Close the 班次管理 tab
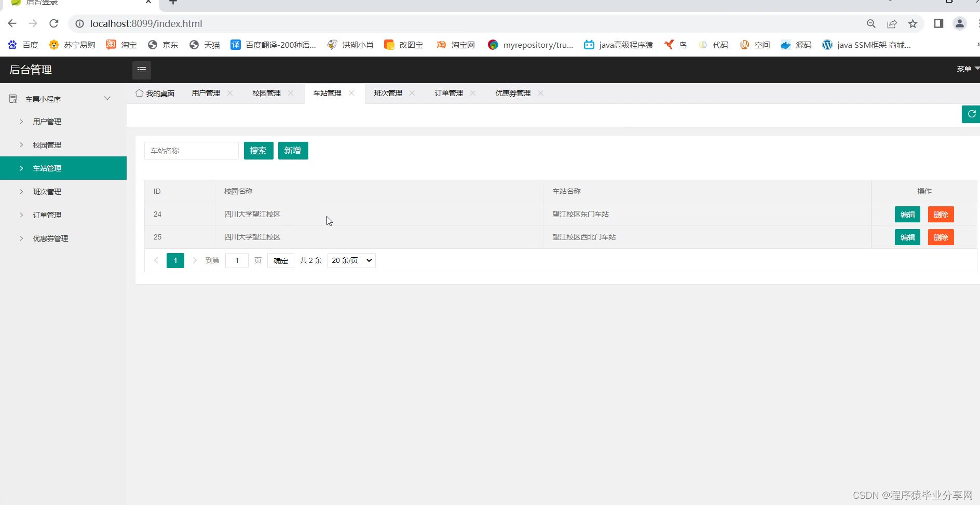 (412, 93)
